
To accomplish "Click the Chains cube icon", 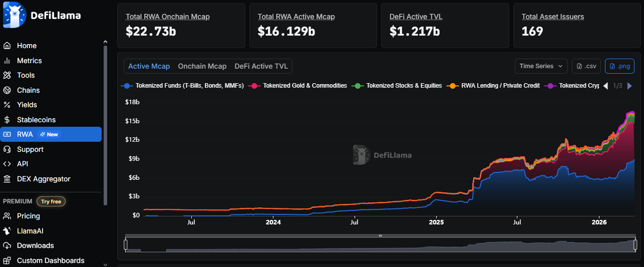I will click(x=7, y=90).
